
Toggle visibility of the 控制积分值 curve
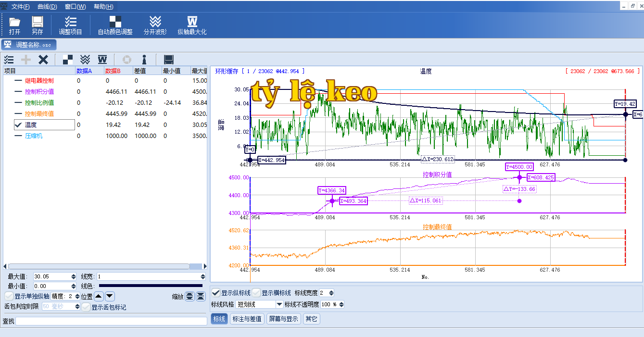18,92
